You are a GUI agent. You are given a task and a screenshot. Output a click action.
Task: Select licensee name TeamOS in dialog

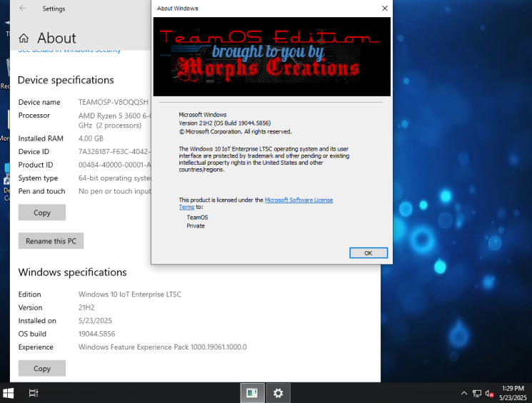[x=197, y=218]
